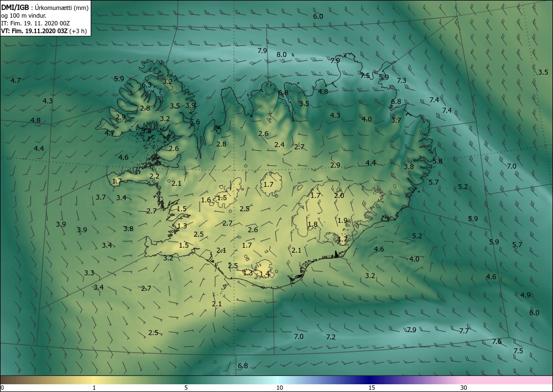Click the map value "2.0"
The height and width of the screenshot is (392, 553).
339,195
